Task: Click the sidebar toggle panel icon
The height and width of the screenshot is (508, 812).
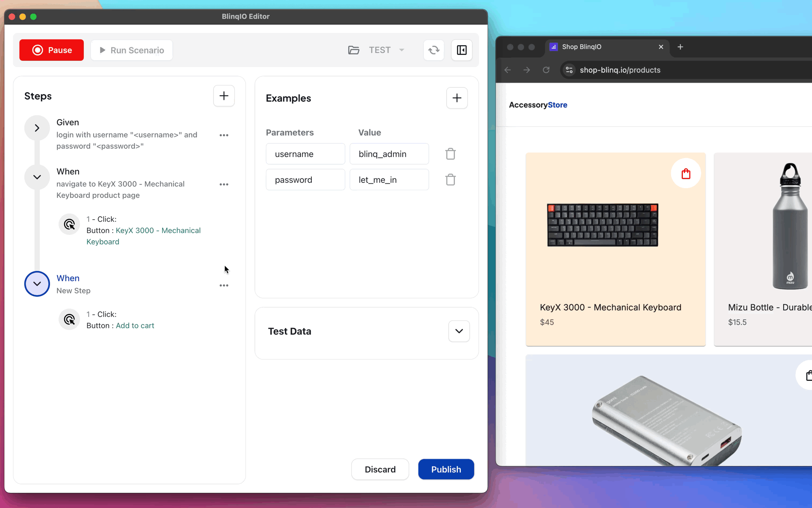Action: (x=462, y=50)
